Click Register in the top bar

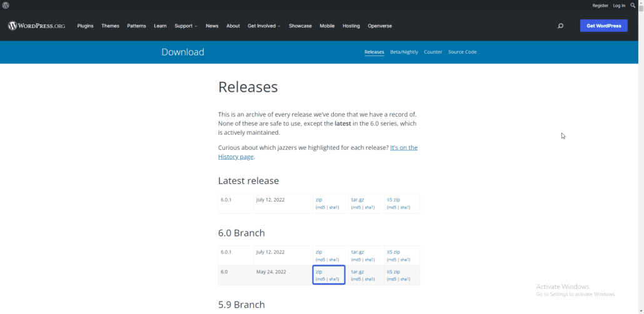[x=600, y=6]
